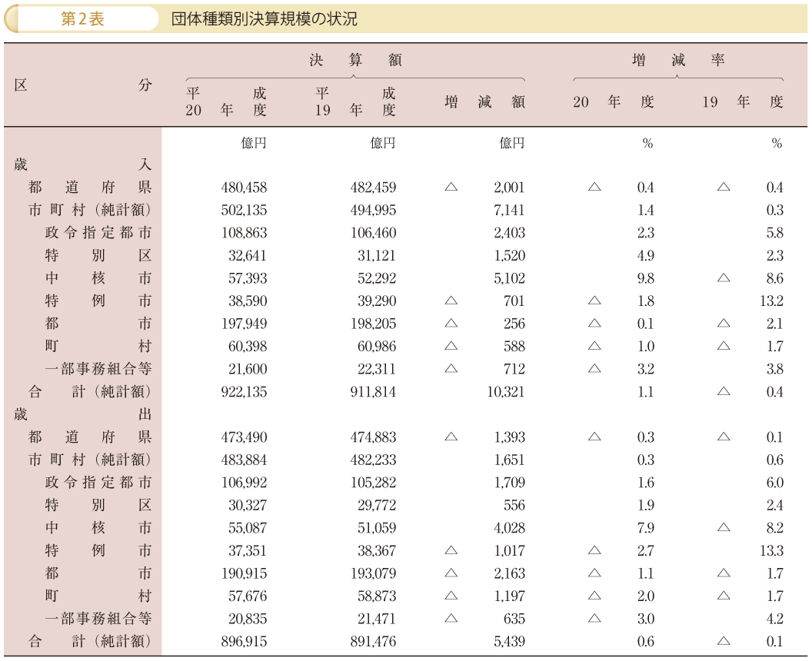
Task: Select the value 482,459
Action: point(373,188)
